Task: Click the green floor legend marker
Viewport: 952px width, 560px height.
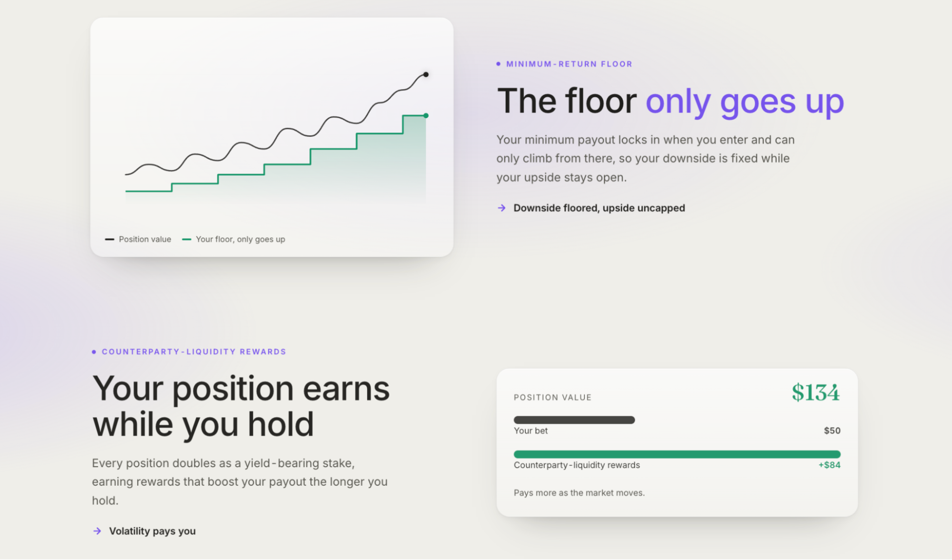Action: pyautogui.click(x=187, y=240)
